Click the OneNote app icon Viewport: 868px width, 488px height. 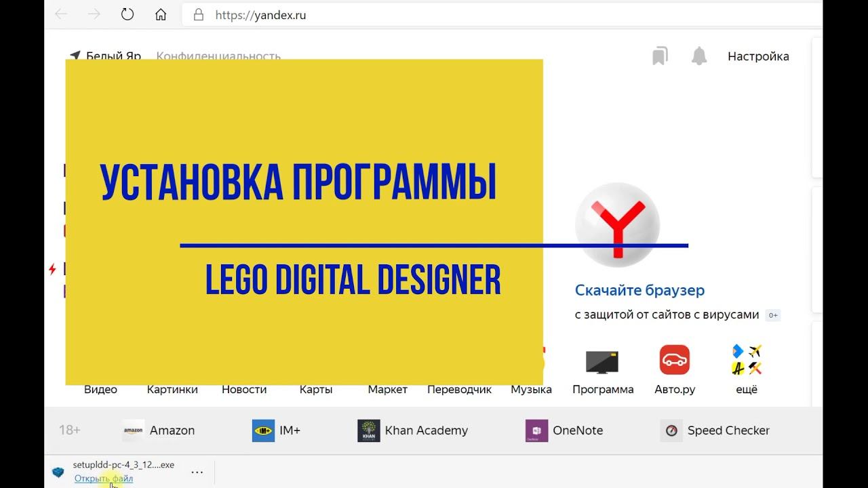pyautogui.click(x=536, y=430)
